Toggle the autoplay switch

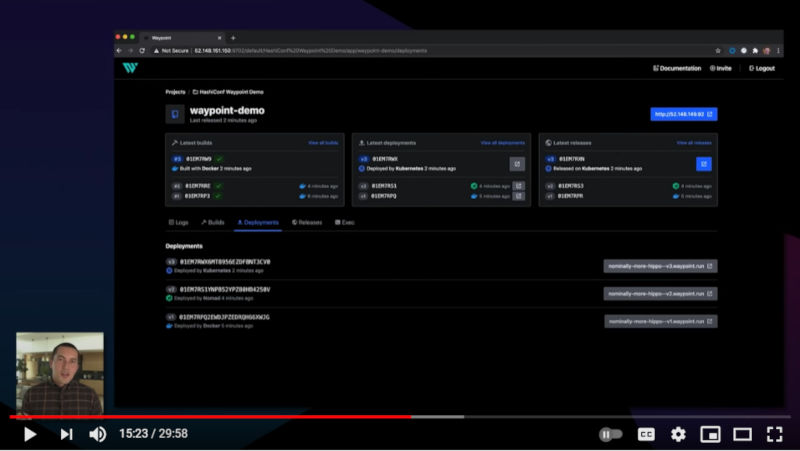[610, 434]
